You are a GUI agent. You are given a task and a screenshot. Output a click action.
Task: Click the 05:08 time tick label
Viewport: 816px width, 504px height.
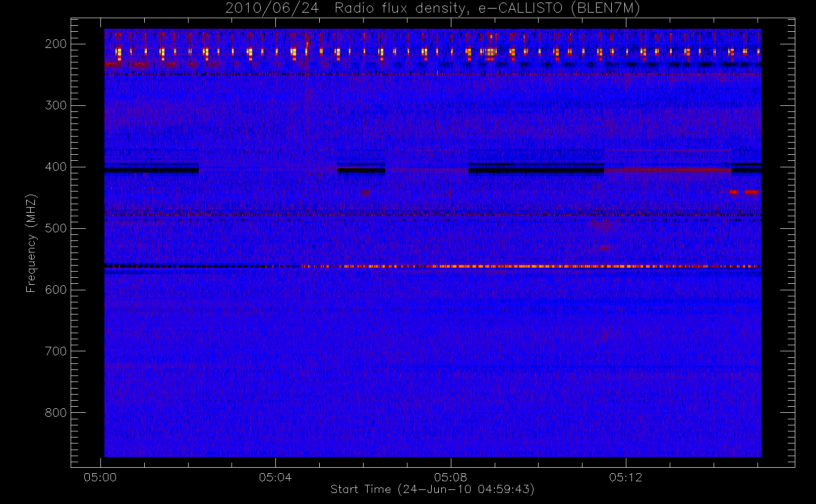tap(450, 477)
